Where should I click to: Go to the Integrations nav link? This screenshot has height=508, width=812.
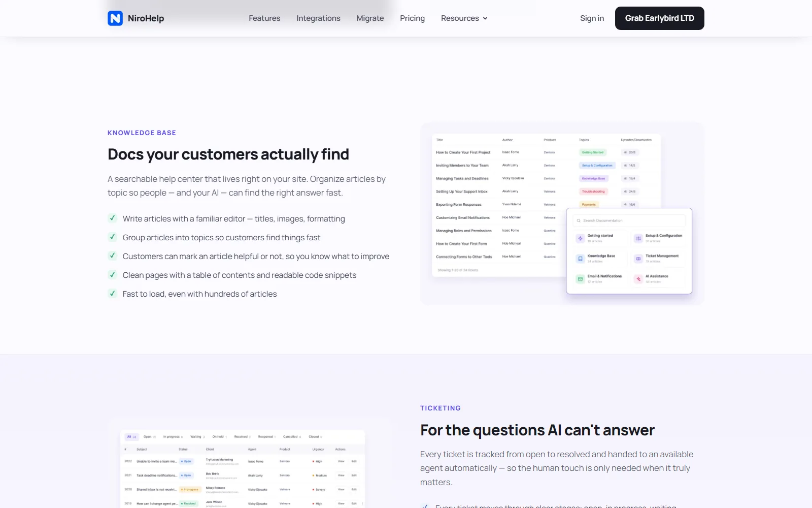(x=318, y=18)
